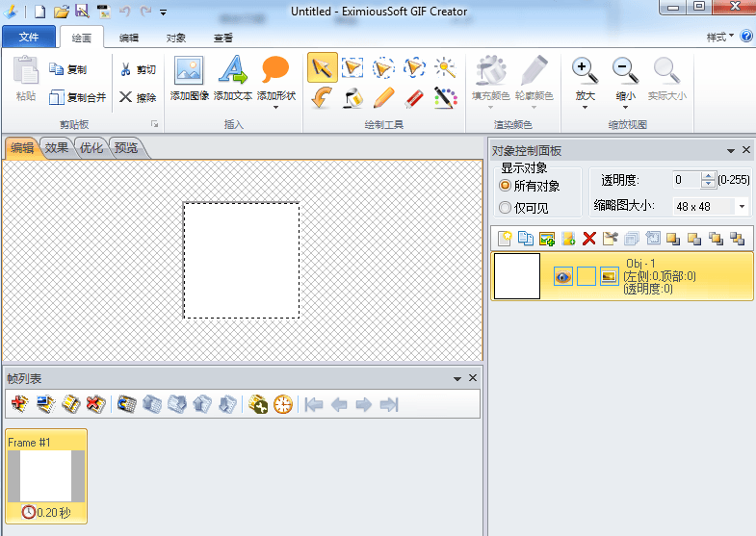Select the 所有对象 radio button

pos(505,186)
